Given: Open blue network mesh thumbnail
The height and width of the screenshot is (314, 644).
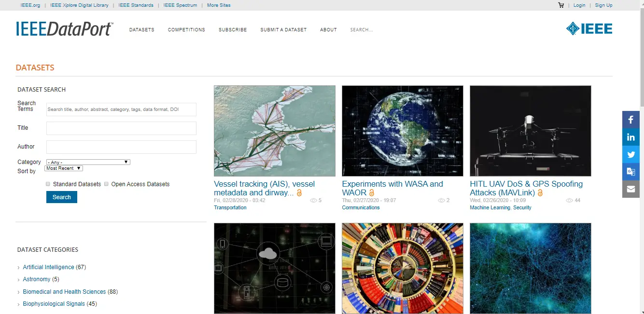Looking at the screenshot, I should point(531,268).
